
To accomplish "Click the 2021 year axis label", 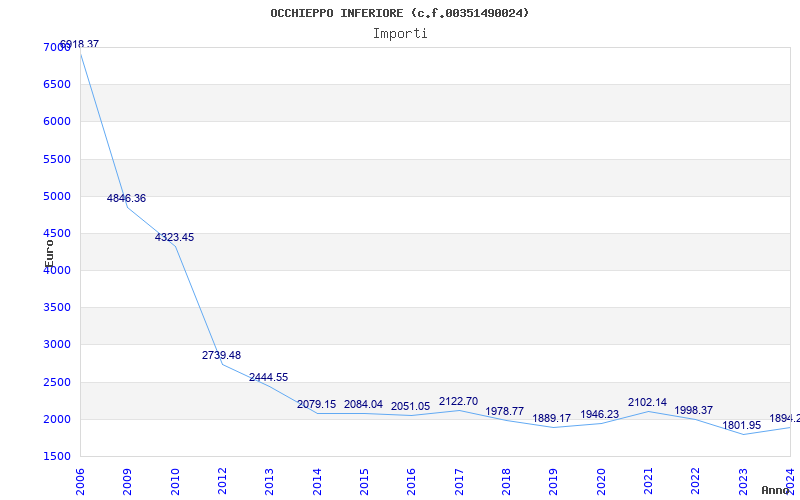I will [x=648, y=482].
